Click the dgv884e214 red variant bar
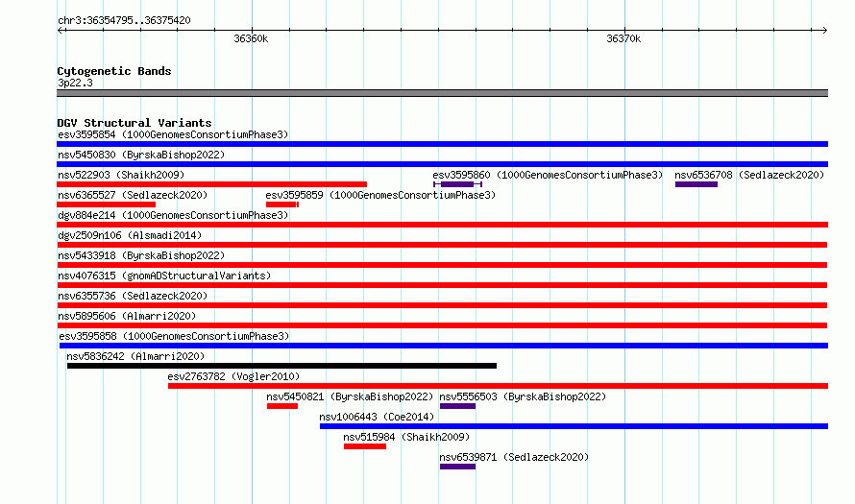The height and width of the screenshot is (504, 855). click(x=442, y=225)
